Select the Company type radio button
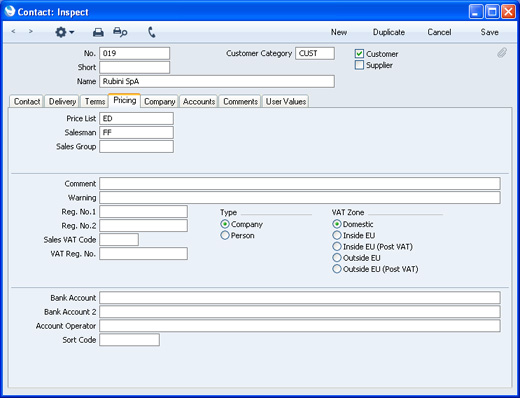520x398 pixels. pyautogui.click(x=225, y=224)
